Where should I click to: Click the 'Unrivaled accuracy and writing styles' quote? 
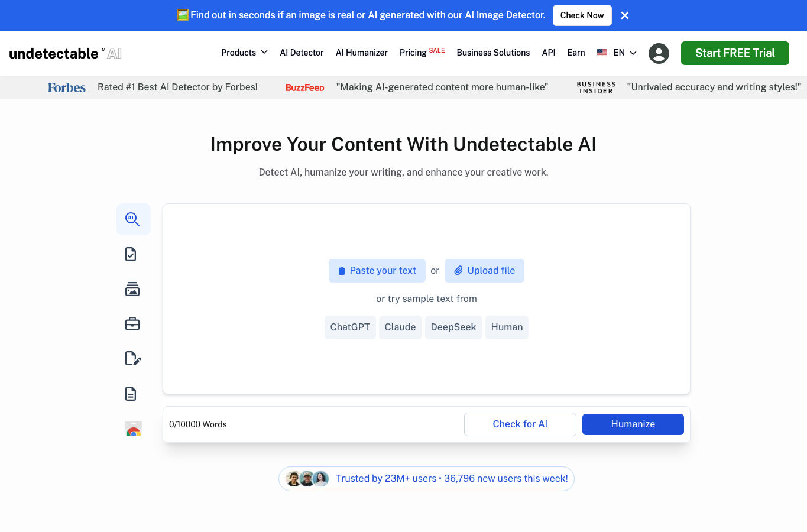(714, 87)
